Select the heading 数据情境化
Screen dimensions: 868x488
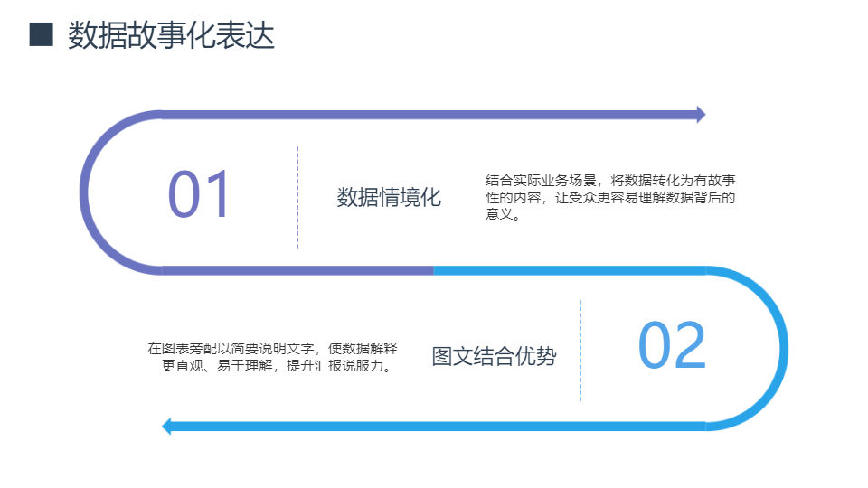389,198
